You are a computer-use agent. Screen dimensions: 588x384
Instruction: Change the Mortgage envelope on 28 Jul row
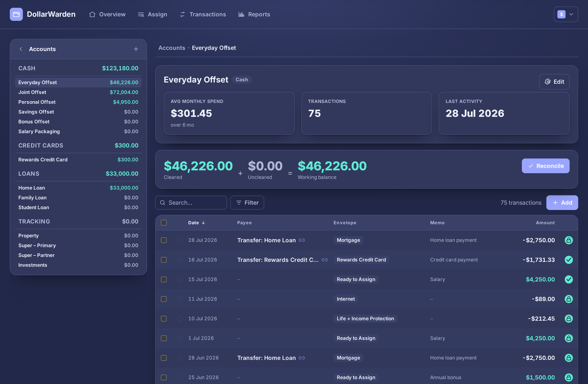[348, 240]
